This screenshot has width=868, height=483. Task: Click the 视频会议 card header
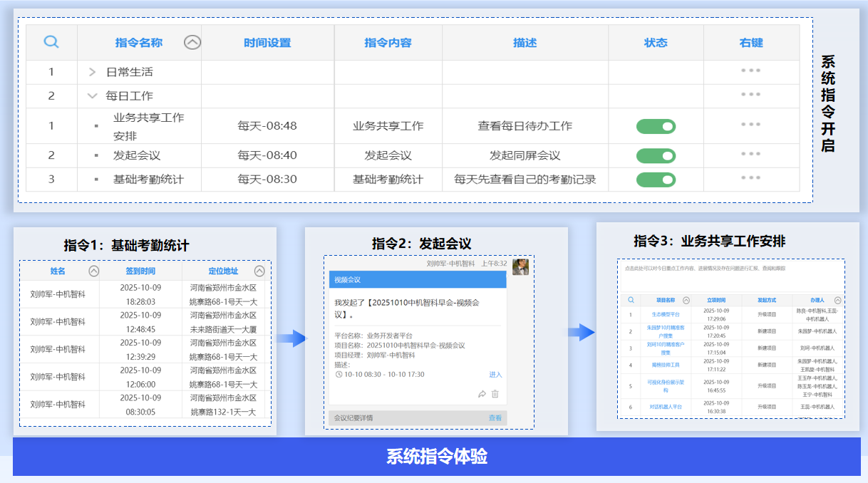[x=417, y=280]
